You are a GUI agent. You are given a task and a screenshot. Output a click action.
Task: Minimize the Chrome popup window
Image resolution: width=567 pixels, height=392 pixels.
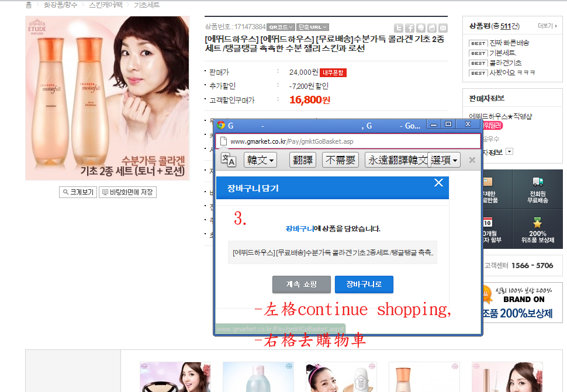point(434,124)
